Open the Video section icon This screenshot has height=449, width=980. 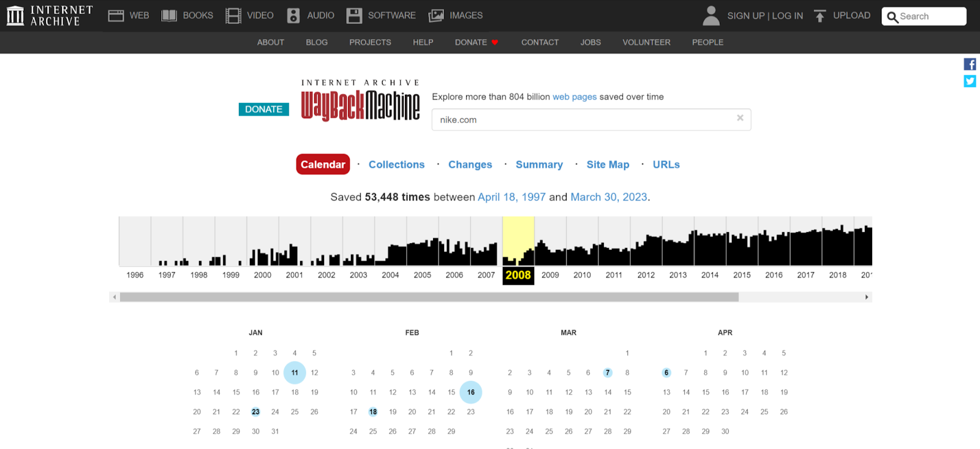233,15
